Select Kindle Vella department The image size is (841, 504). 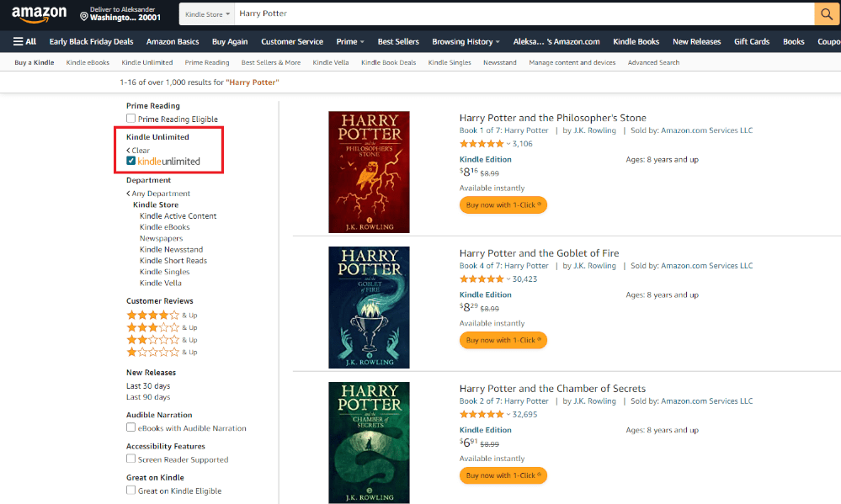[x=160, y=283]
